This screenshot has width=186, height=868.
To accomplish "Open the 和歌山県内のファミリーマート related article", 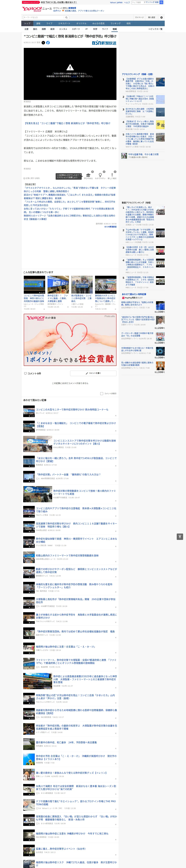I will pos(67,556).
